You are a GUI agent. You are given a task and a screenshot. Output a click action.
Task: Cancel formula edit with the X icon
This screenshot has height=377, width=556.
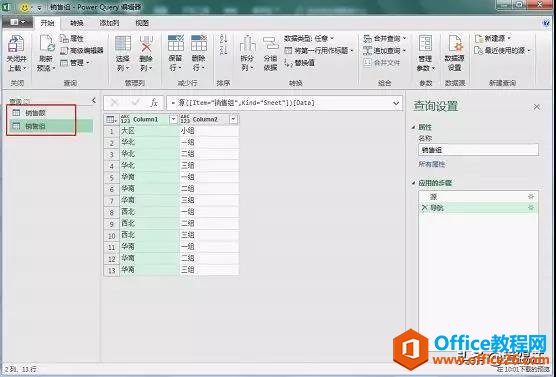tap(114, 103)
